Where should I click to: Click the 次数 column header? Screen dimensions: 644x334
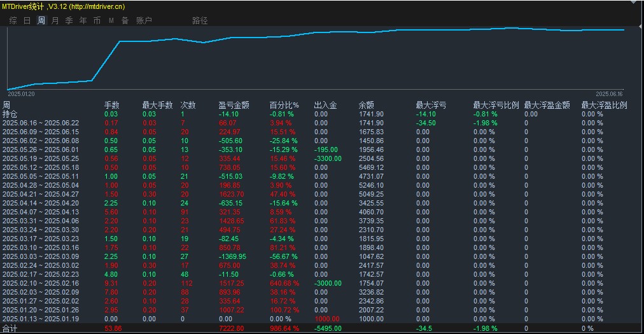[x=188, y=105]
